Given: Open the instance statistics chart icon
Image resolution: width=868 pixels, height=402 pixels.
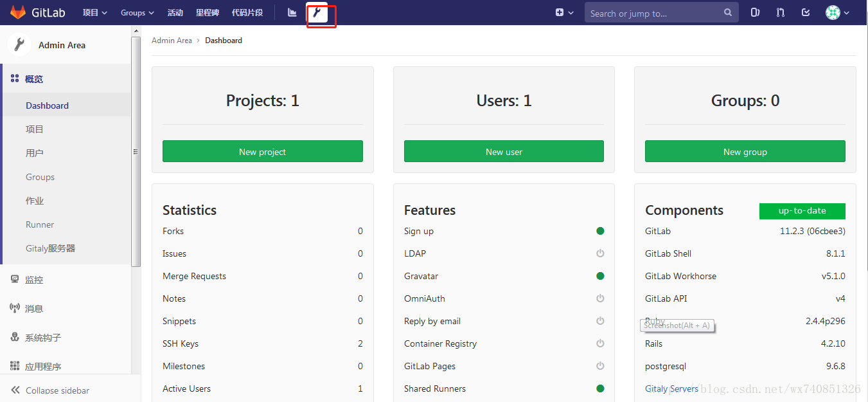Looking at the screenshot, I should point(292,12).
